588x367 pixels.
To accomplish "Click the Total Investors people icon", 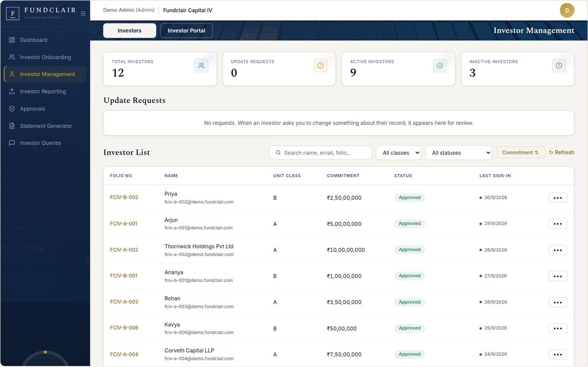I will pyautogui.click(x=202, y=66).
